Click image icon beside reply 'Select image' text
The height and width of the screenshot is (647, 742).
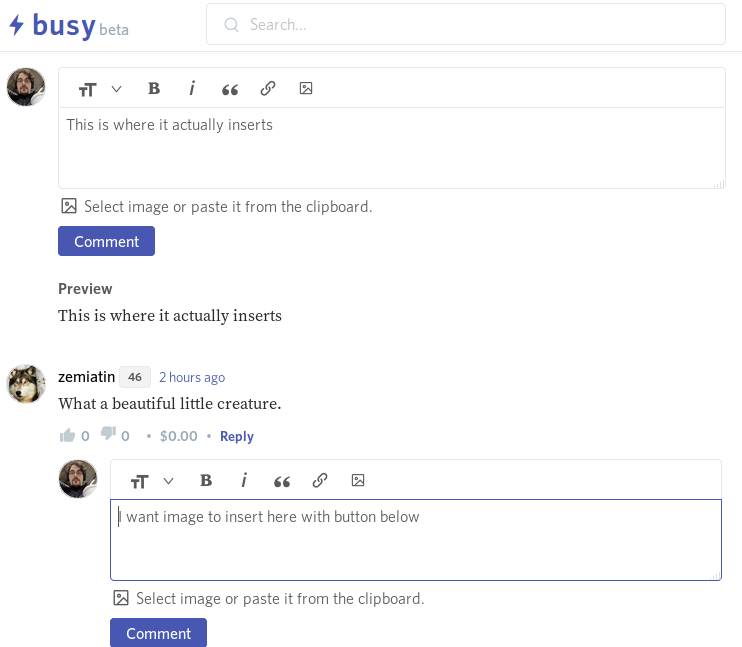(121, 598)
